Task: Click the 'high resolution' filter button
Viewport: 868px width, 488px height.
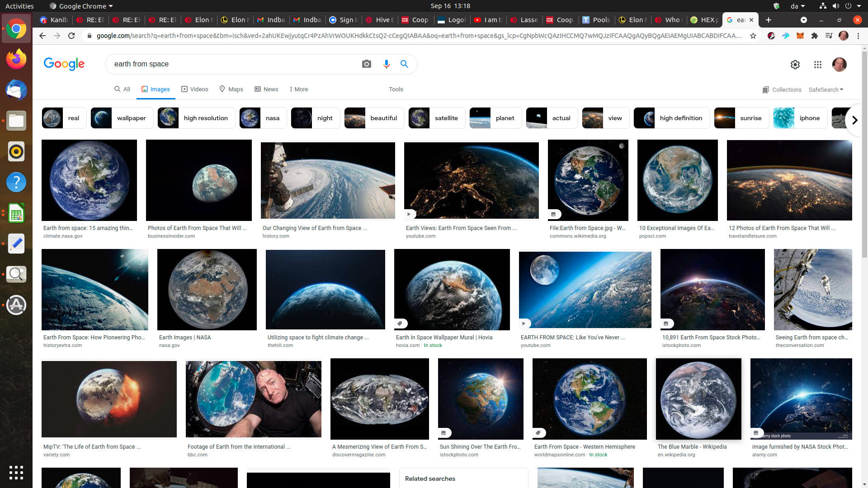Action: pyautogui.click(x=194, y=117)
